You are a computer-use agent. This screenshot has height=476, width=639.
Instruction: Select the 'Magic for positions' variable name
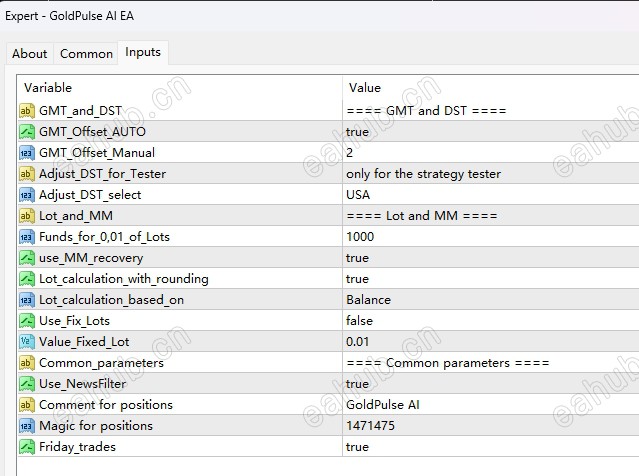96,426
